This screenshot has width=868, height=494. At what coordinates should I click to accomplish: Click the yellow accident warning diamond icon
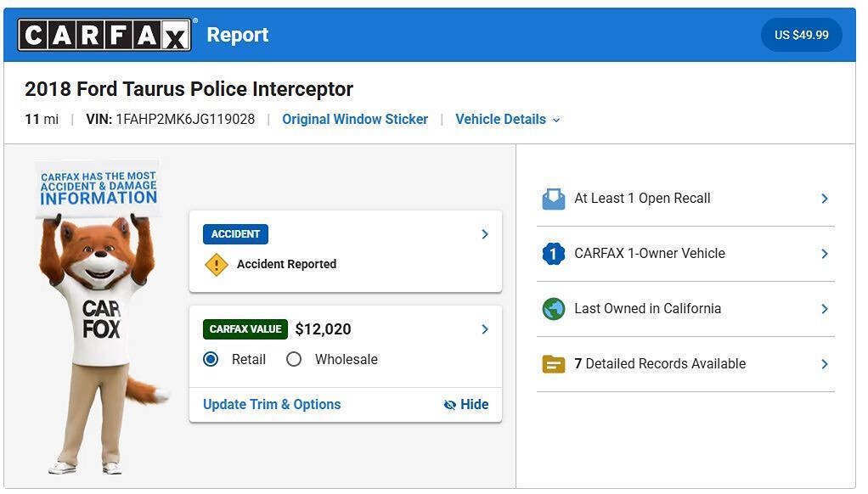pos(216,265)
